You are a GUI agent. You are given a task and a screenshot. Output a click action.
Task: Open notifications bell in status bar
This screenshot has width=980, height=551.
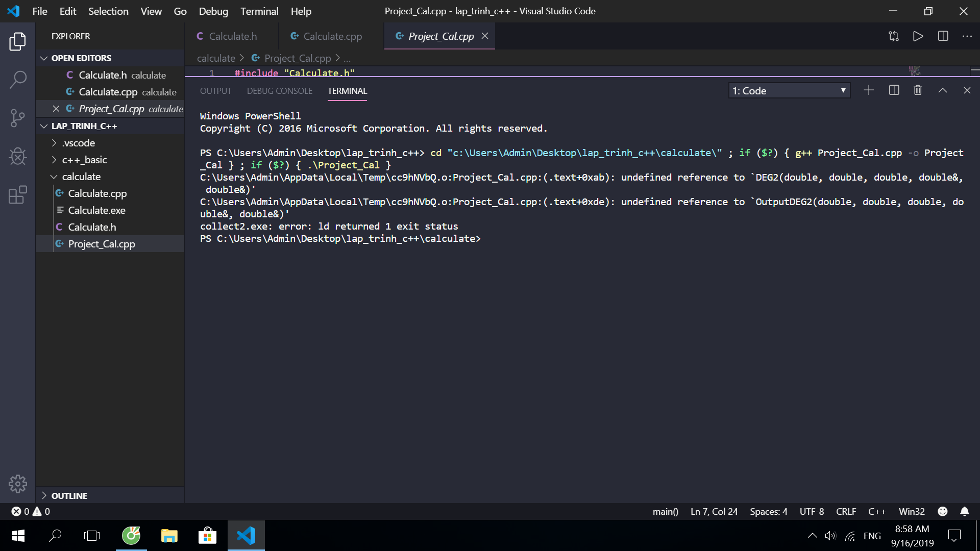click(x=965, y=511)
